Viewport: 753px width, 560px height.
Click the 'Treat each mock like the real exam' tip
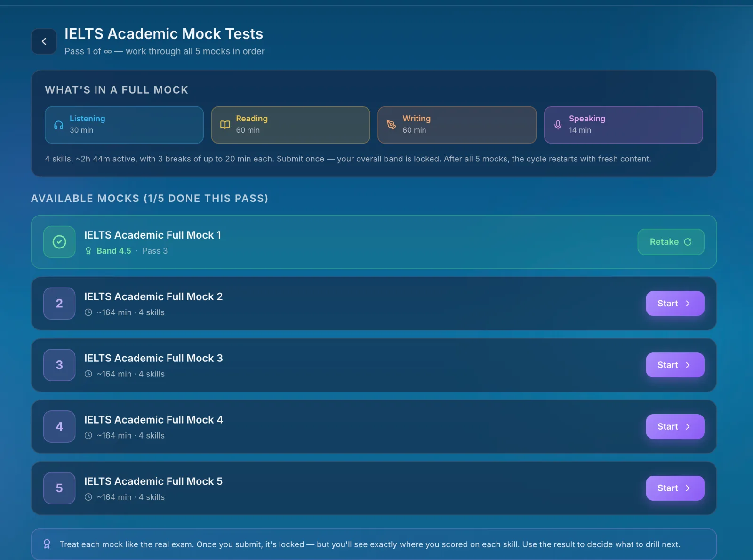tap(370, 544)
